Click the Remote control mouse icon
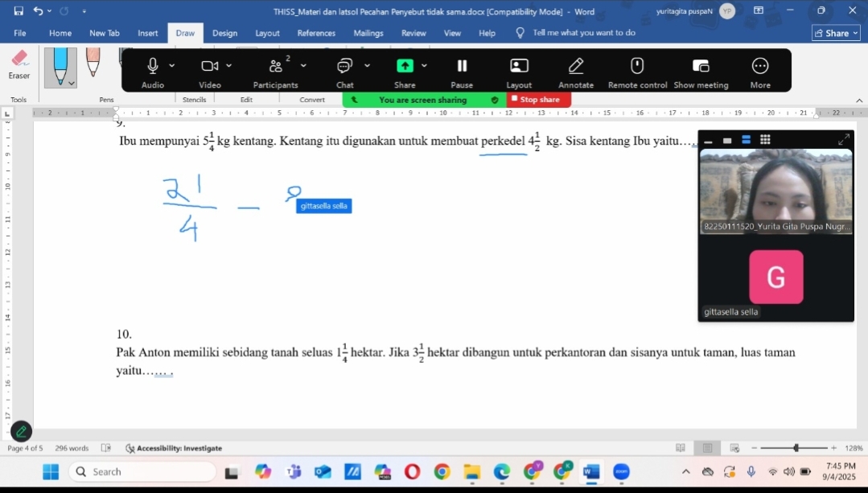Image resolution: width=868 pixels, height=493 pixels. click(637, 66)
